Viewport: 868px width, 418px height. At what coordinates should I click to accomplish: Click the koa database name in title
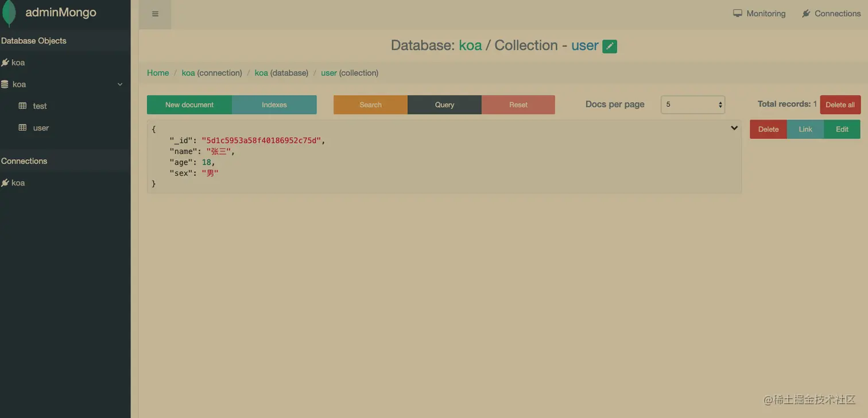click(x=470, y=45)
